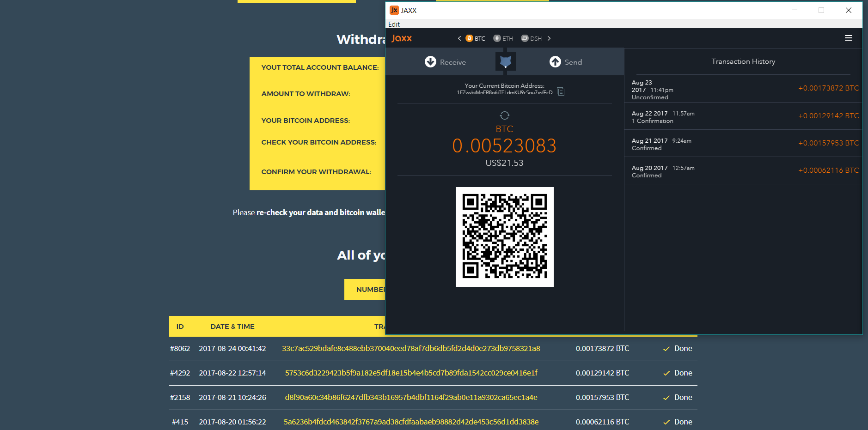Select the BTC coin icon

tap(469, 38)
